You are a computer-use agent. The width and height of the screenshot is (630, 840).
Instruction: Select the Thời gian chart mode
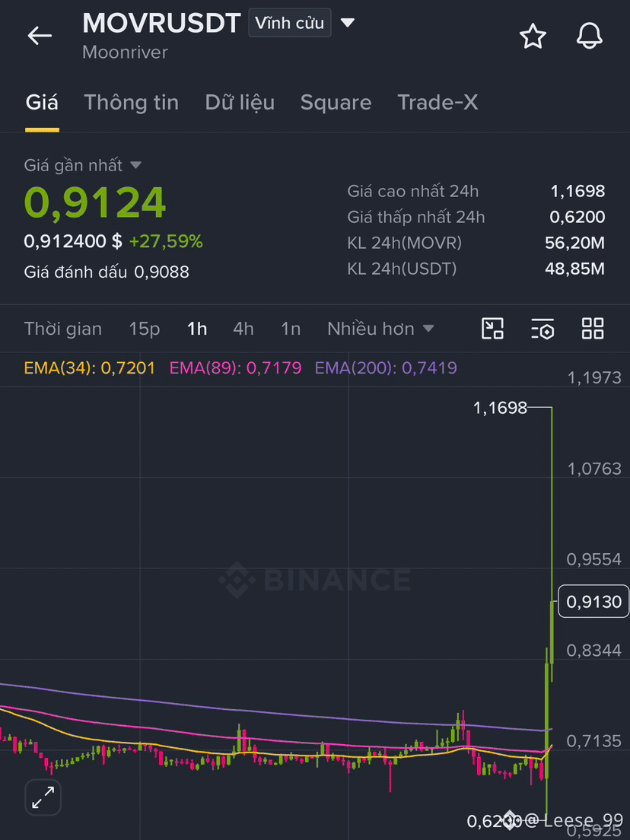point(62,329)
